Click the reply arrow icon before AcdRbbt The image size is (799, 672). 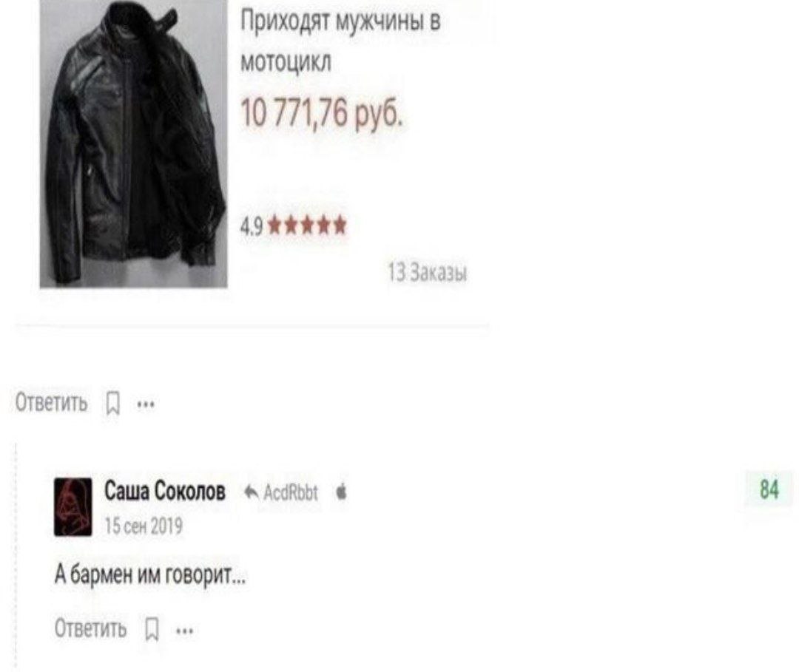pyautogui.click(x=252, y=492)
